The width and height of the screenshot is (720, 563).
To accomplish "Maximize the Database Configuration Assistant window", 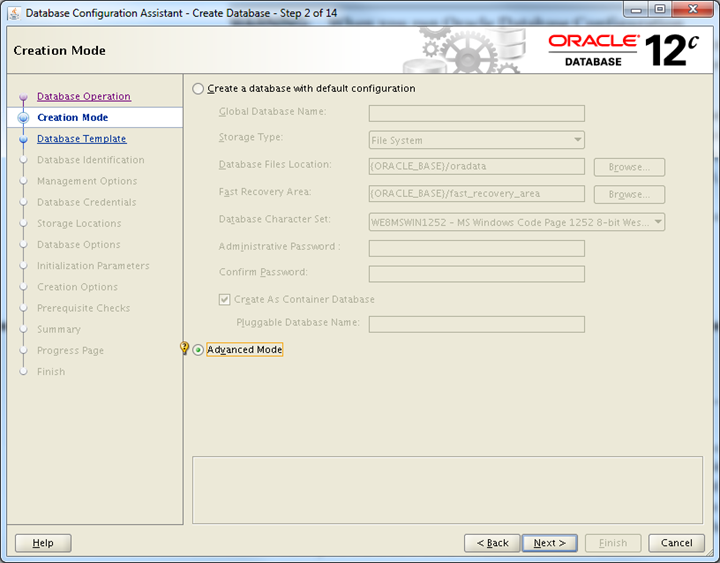I will pos(660,10).
